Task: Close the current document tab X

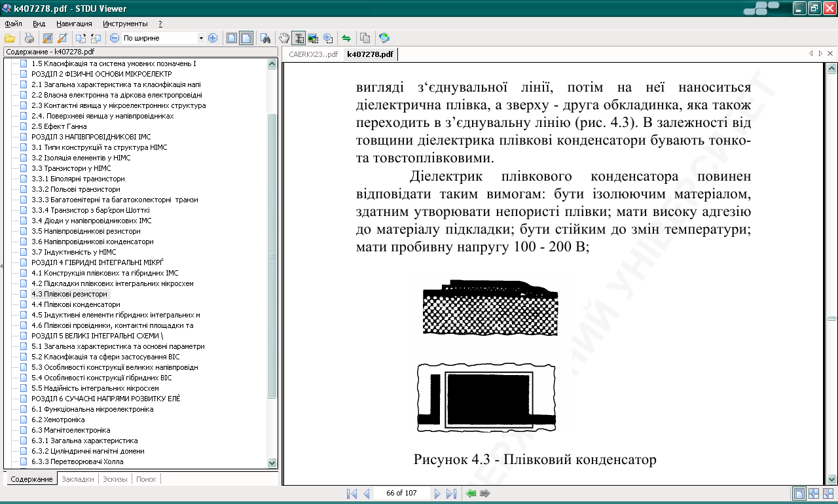Action: 830,53
